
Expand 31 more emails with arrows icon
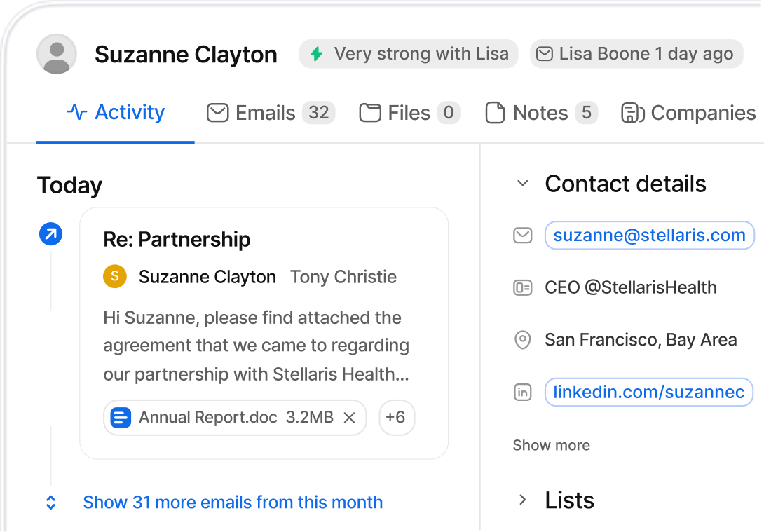click(x=50, y=503)
